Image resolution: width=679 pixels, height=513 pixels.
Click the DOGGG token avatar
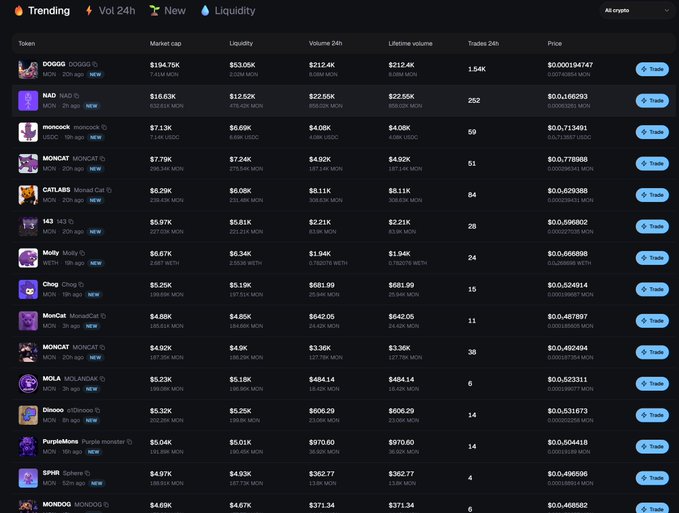click(x=28, y=69)
